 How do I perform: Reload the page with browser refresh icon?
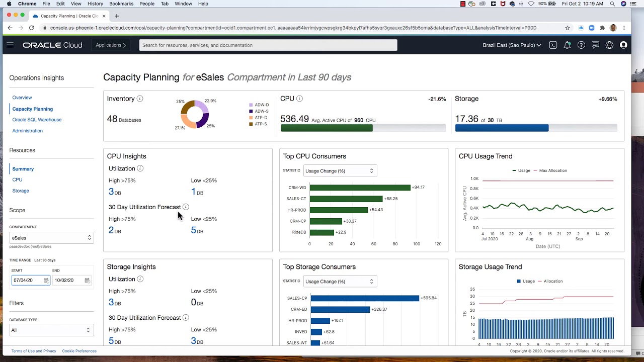tap(32, 28)
